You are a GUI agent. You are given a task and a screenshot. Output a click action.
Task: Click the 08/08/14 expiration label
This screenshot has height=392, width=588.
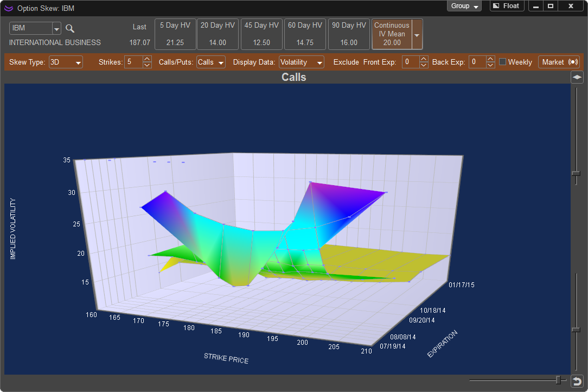pos(402,337)
